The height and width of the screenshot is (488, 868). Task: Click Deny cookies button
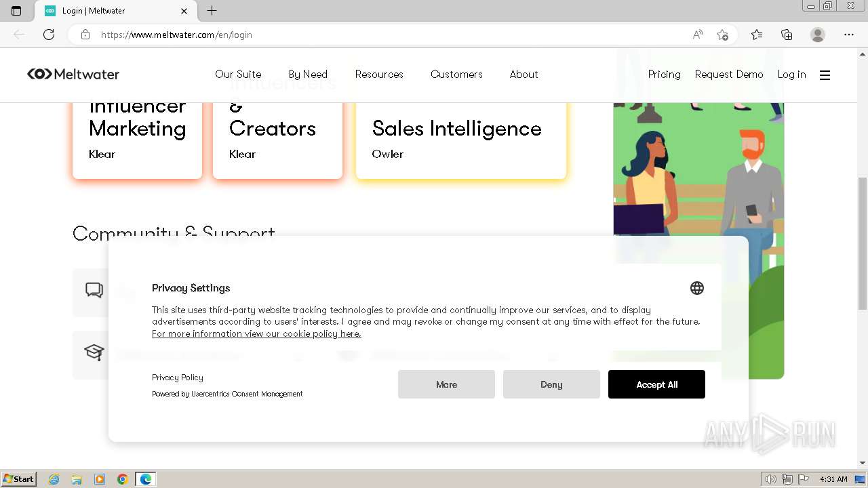click(x=551, y=384)
